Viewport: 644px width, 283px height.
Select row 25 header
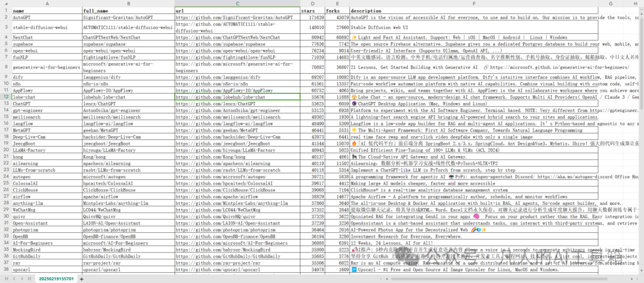point(6,184)
